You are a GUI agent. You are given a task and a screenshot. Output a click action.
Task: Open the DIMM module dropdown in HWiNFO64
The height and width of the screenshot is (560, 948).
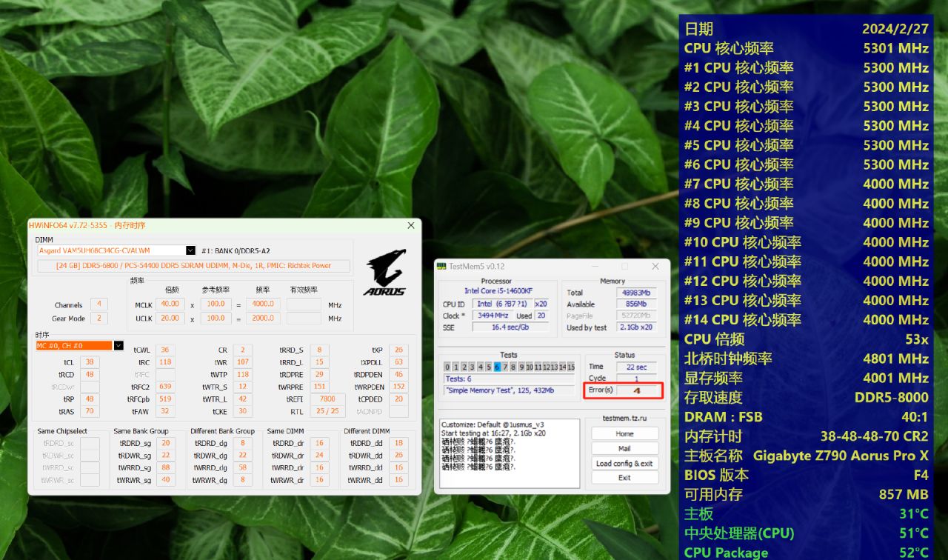(190, 250)
